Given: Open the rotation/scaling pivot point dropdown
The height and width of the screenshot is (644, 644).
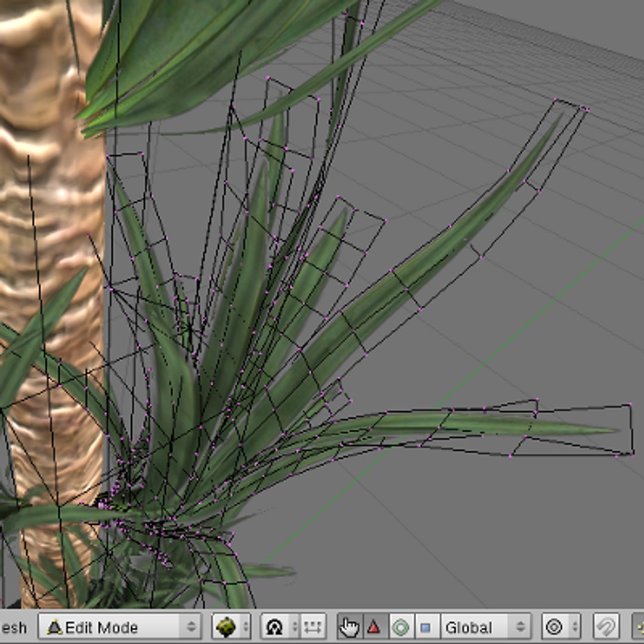Looking at the screenshot, I should (x=280, y=627).
